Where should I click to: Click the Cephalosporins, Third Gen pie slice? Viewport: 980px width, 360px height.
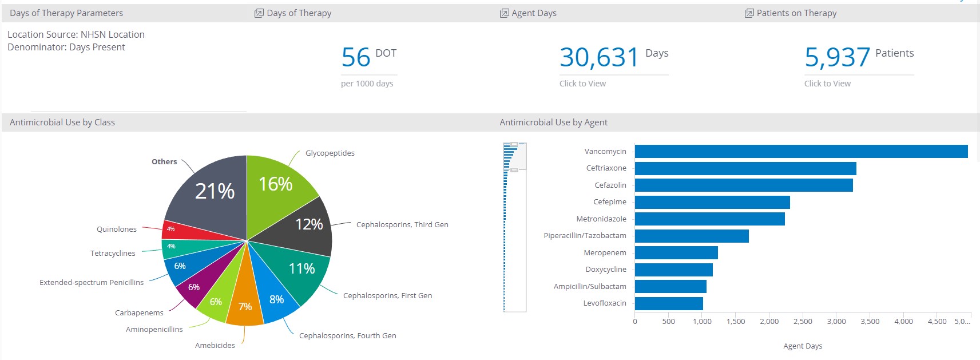pyautogui.click(x=306, y=226)
